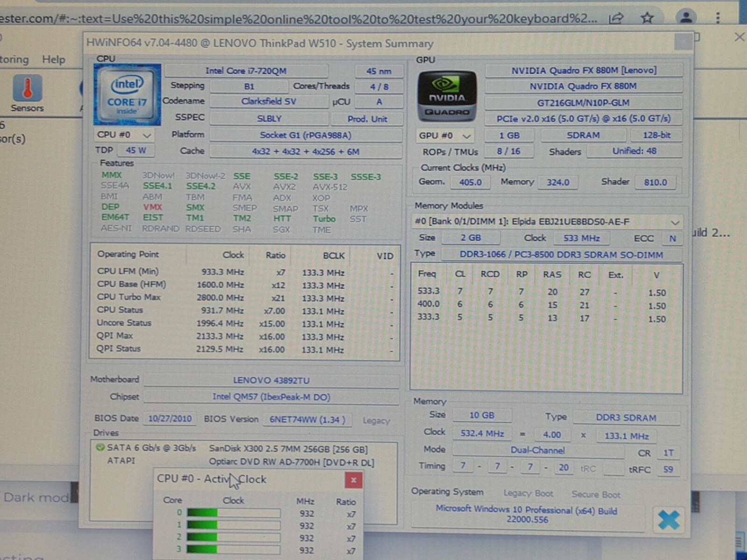
Task: Click Core 0 clock usage bar
Action: point(233,513)
